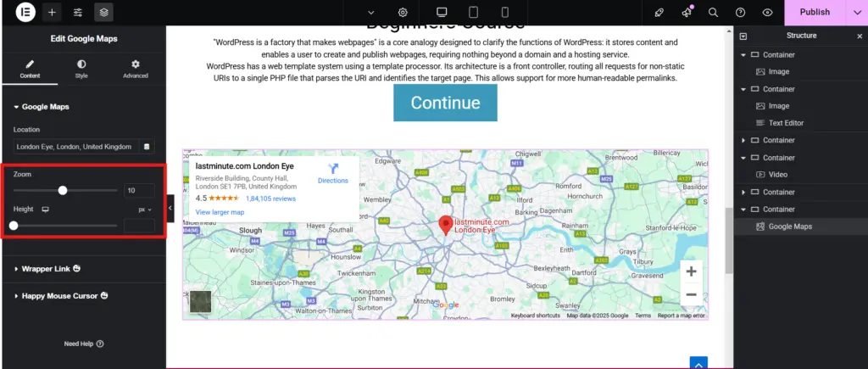Click the Height value field
868x369 pixels.
[x=139, y=226]
